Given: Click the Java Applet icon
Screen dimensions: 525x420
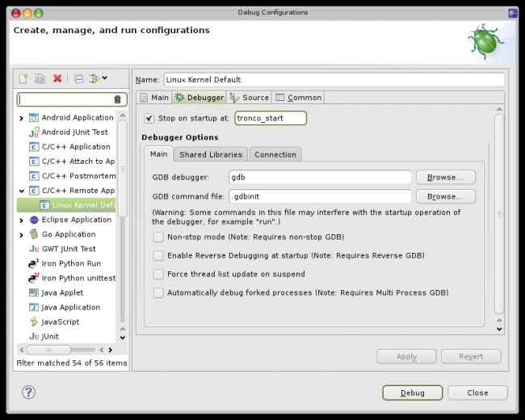Looking at the screenshot, I should click(x=34, y=292).
